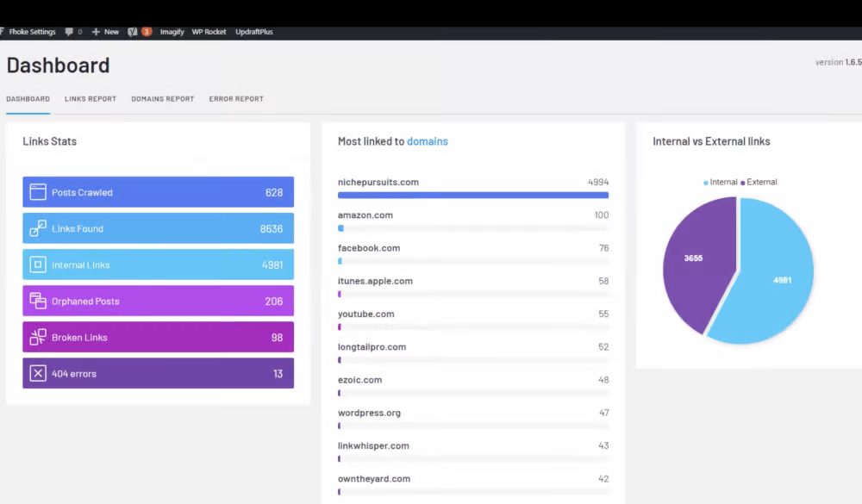Click the amazon.com progress bar

click(x=473, y=228)
